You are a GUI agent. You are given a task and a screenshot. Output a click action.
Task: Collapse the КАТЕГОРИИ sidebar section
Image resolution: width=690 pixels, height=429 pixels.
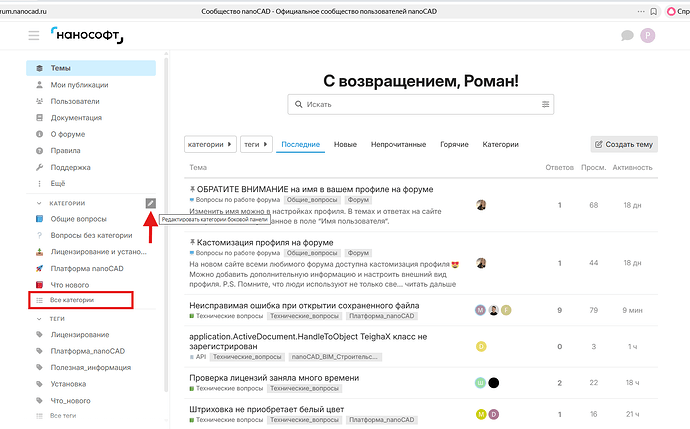tap(40, 203)
